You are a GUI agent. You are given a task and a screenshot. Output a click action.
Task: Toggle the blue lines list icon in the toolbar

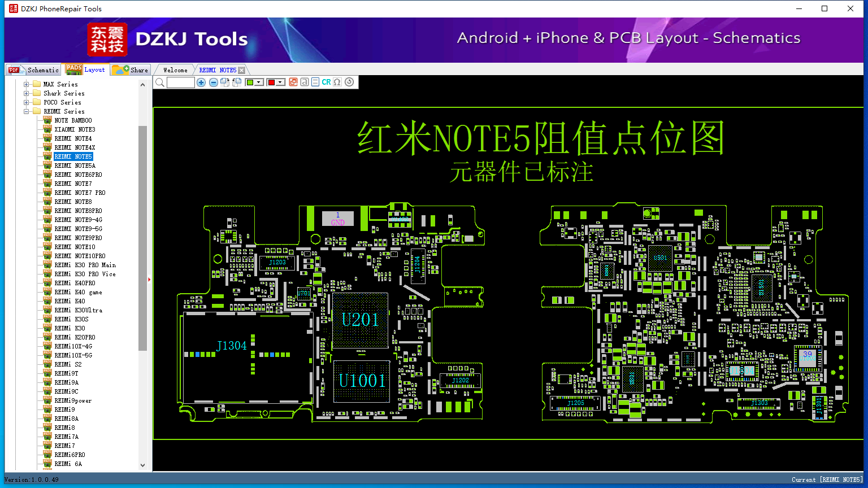point(315,82)
